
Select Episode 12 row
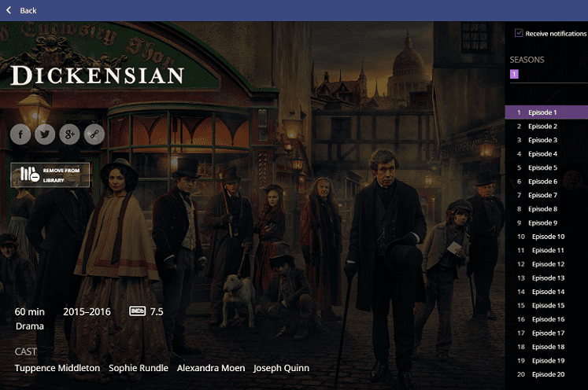546,264
